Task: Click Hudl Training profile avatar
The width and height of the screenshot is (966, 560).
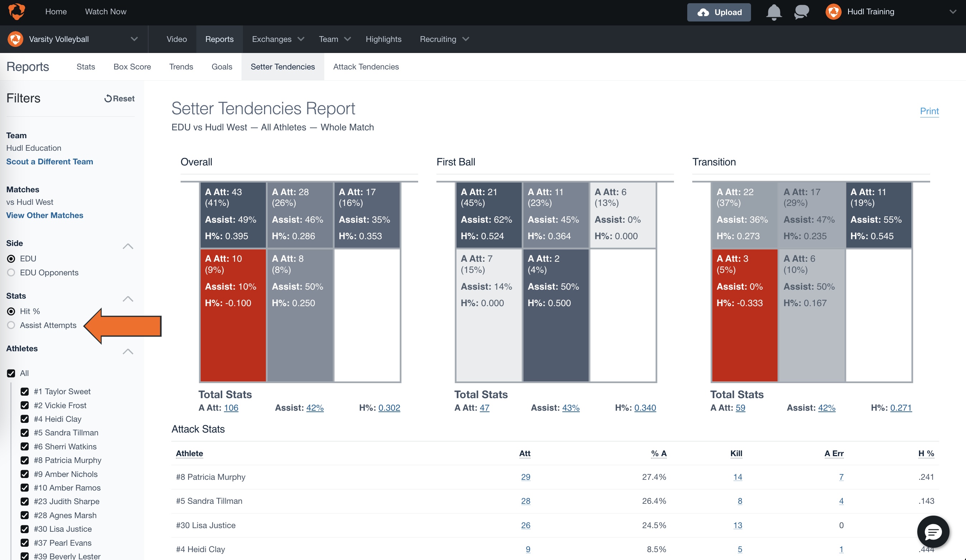Action: click(x=833, y=12)
